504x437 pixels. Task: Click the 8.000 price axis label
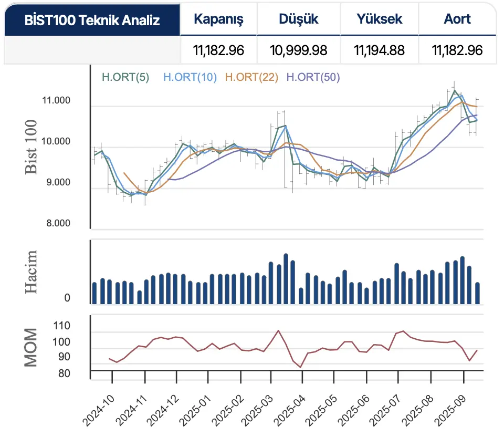(58, 223)
